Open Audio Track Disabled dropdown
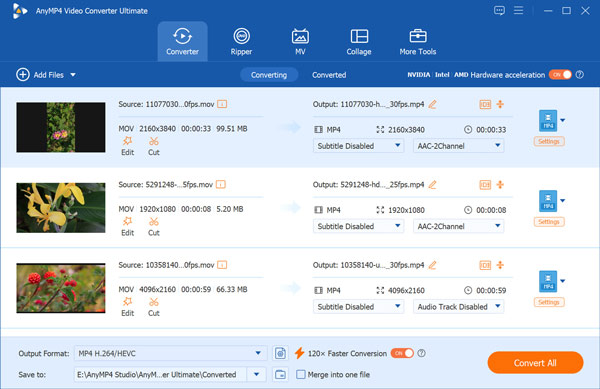 click(458, 306)
